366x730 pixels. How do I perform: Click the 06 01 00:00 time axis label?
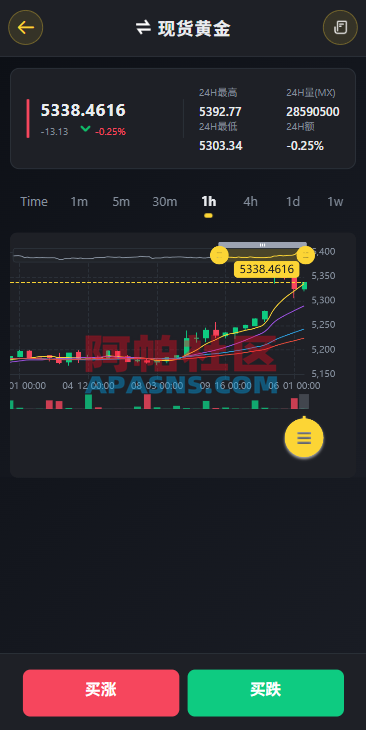[294, 386]
